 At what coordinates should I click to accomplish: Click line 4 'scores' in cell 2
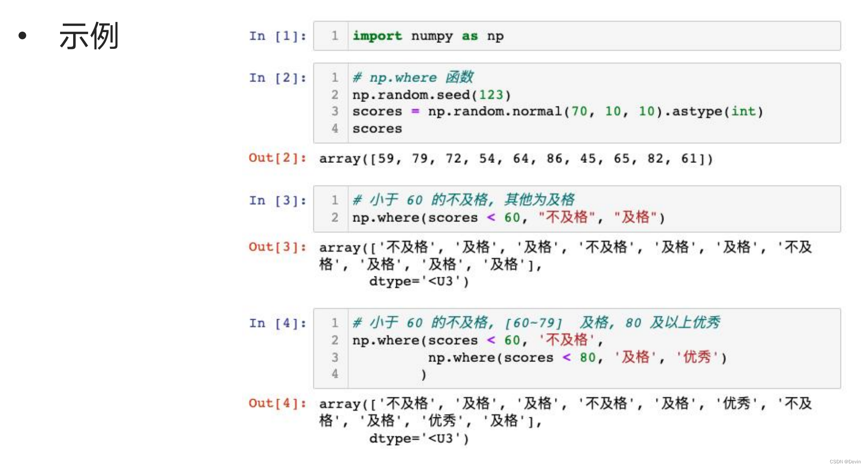coord(377,129)
